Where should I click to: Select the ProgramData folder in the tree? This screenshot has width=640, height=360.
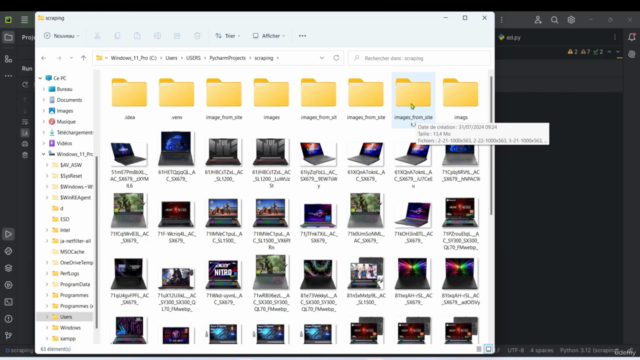click(75, 284)
